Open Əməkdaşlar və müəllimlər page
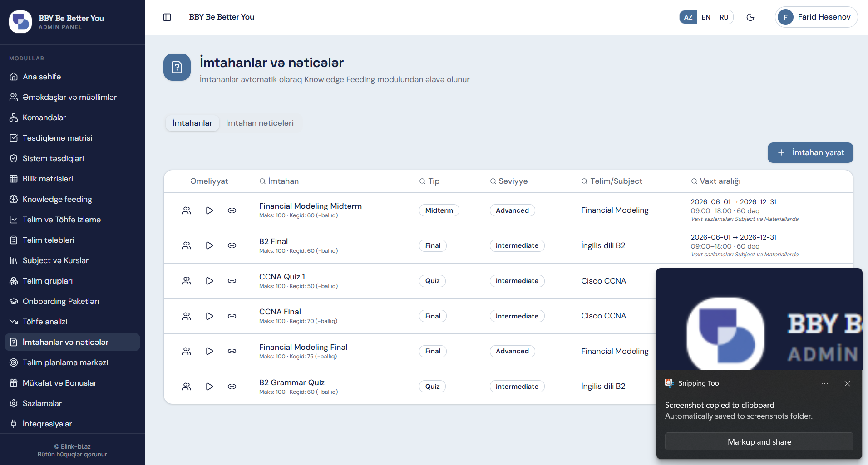Image resolution: width=868 pixels, height=465 pixels. coord(72,97)
